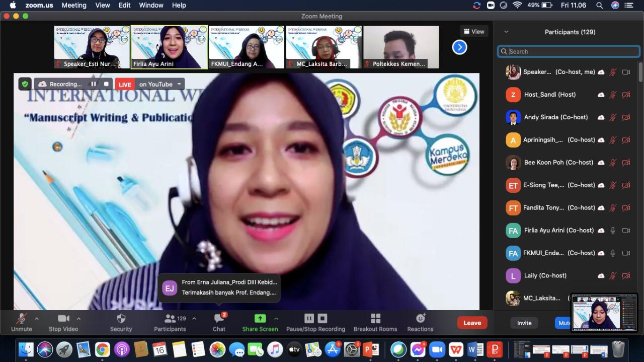Stop Video camera toggle
Screen dimensions: 644x362
click(x=63, y=322)
